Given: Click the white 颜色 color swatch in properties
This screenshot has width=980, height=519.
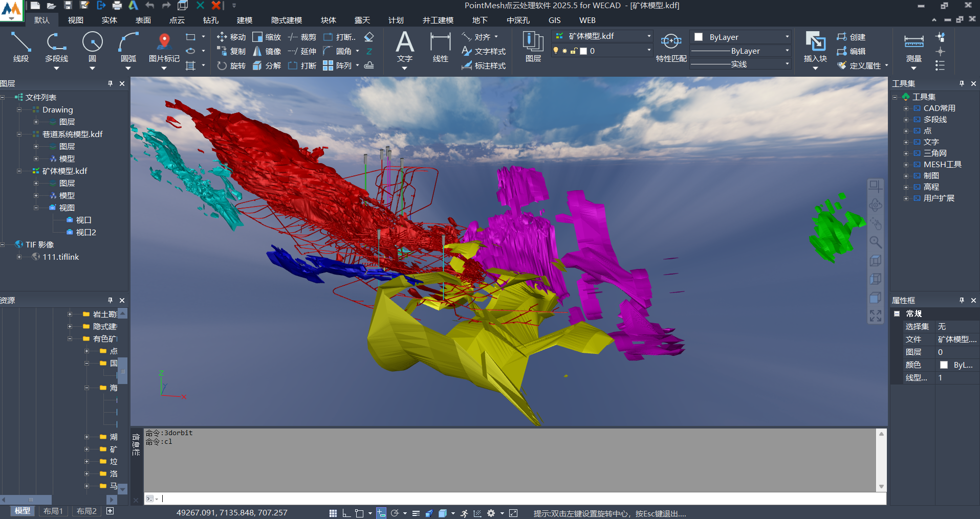Looking at the screenshot, I should (944, 365).
